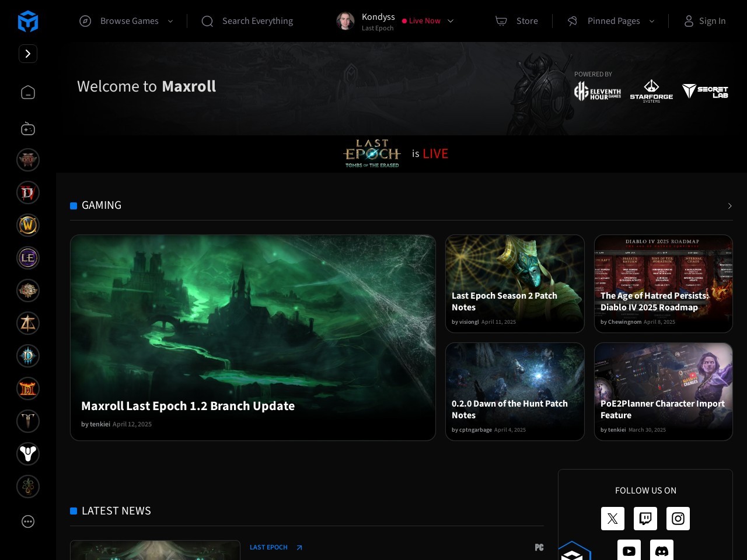Expand the sidebar with the arrow button
Viewport: 747px width, 560px height.
click(x=28, y=54)
